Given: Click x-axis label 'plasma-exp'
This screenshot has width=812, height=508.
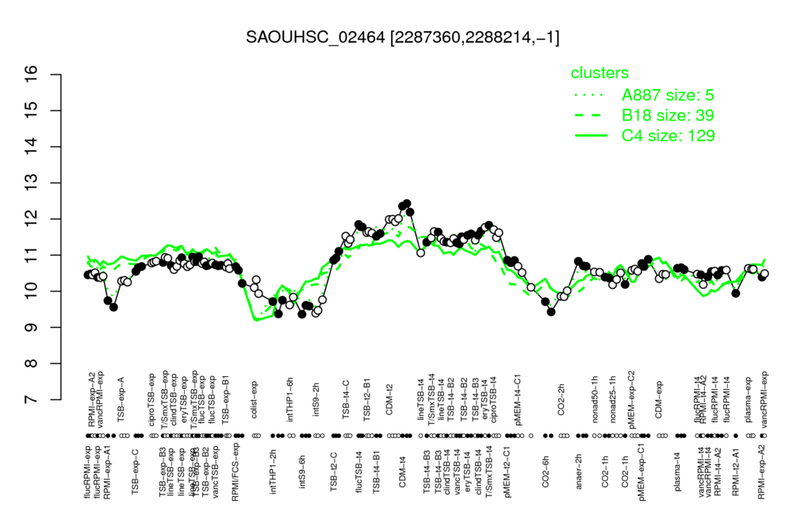Looking at the screenshot, I should tap(748, 401).
